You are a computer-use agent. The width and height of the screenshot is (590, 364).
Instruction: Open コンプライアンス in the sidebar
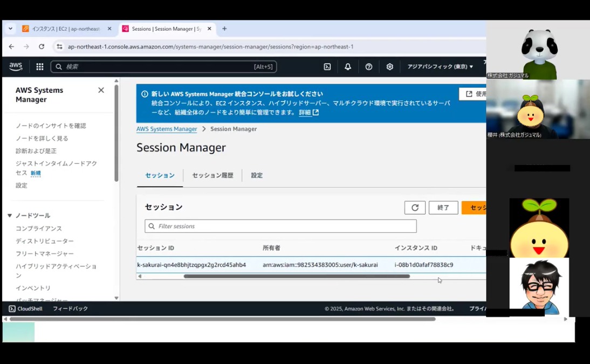(39, 229)
